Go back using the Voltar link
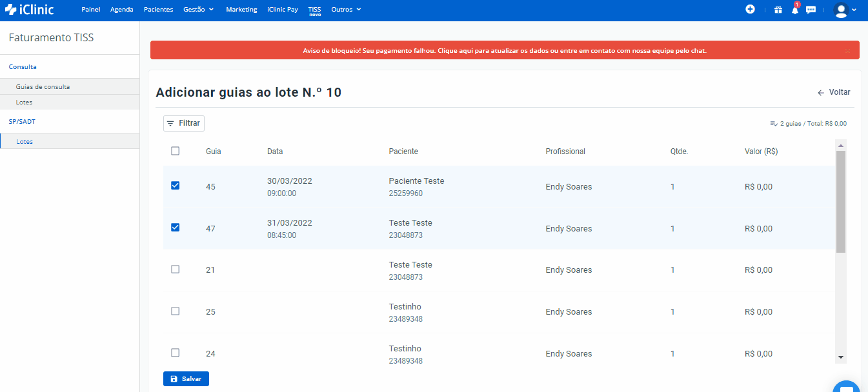Viewport: 868px width, 392px height. tap(834, 92)
